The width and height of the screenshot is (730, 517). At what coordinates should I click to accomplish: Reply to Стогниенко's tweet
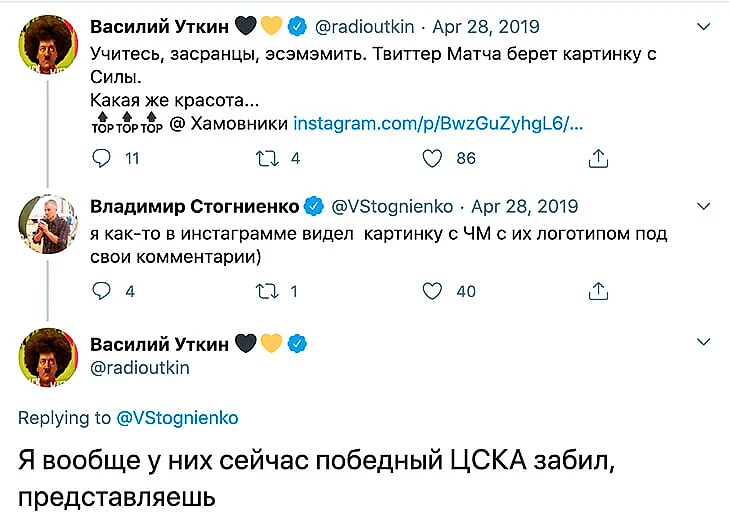tap(102, 292)
